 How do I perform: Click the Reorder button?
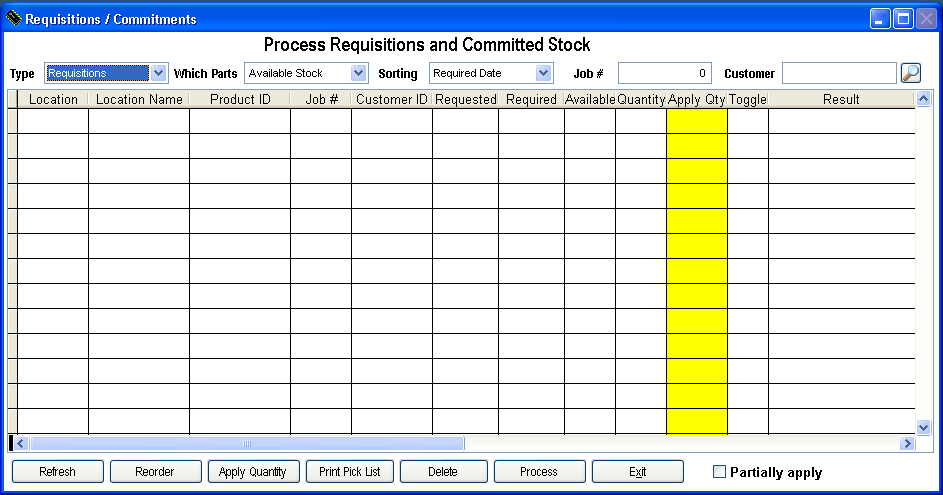(154, 472)
